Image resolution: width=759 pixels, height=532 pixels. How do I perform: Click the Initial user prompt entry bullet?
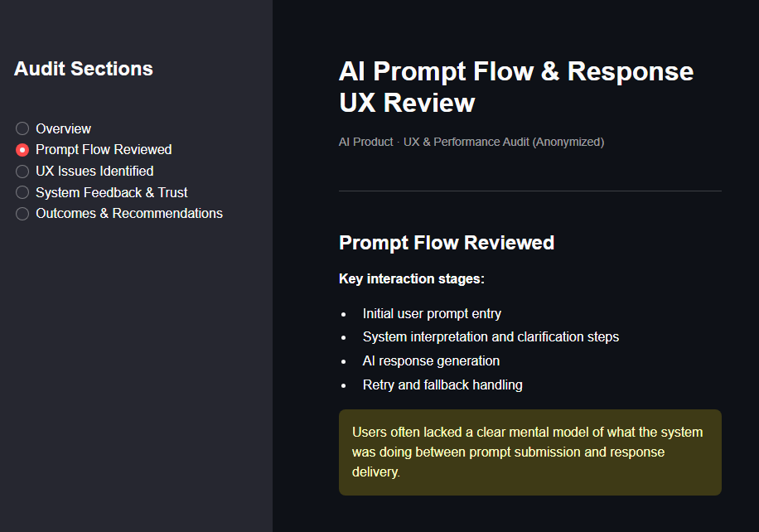[432, 314]
